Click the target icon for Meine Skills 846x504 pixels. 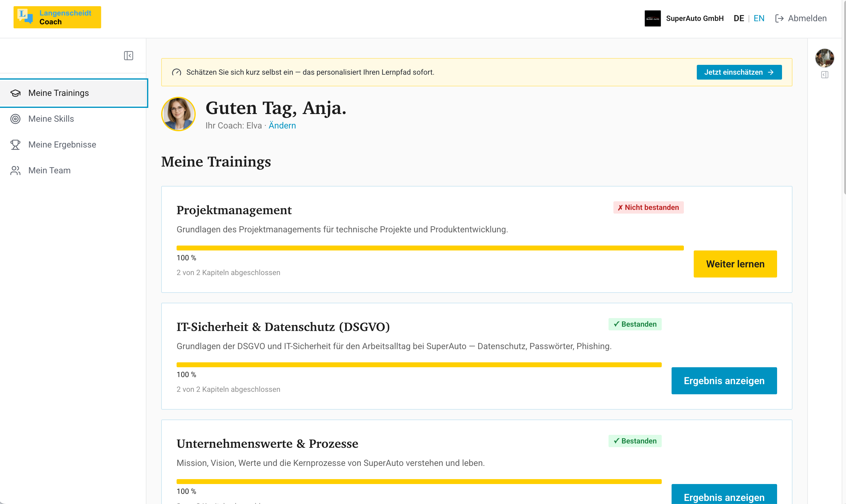tap(15, 119)
